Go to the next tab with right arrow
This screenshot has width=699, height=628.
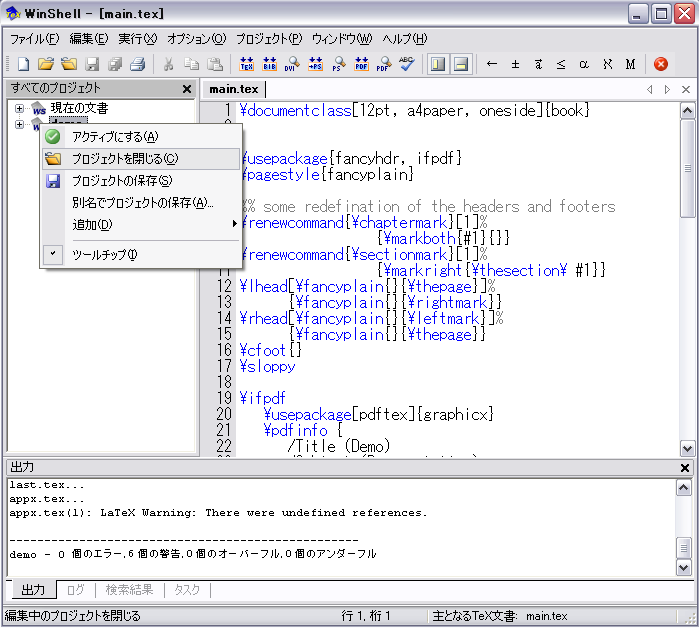point(667,90)
